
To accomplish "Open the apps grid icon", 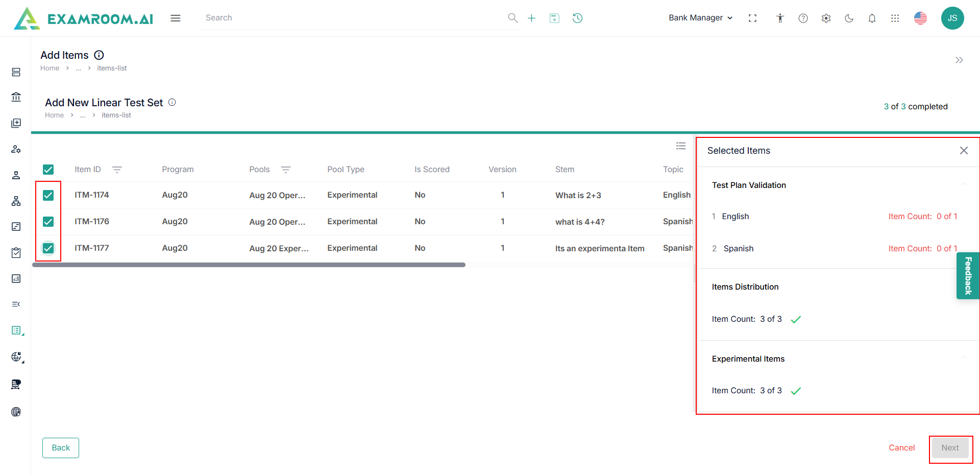I will 895,18.
